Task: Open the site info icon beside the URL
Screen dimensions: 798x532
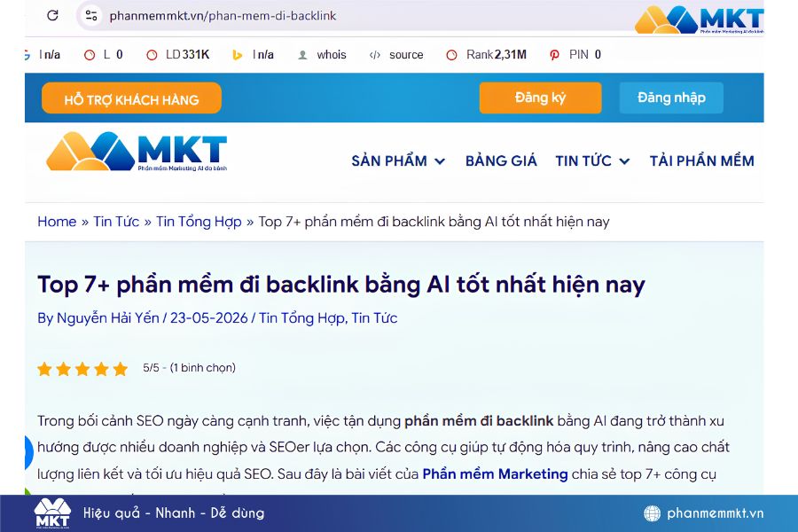Action: [x=91, y=15]
